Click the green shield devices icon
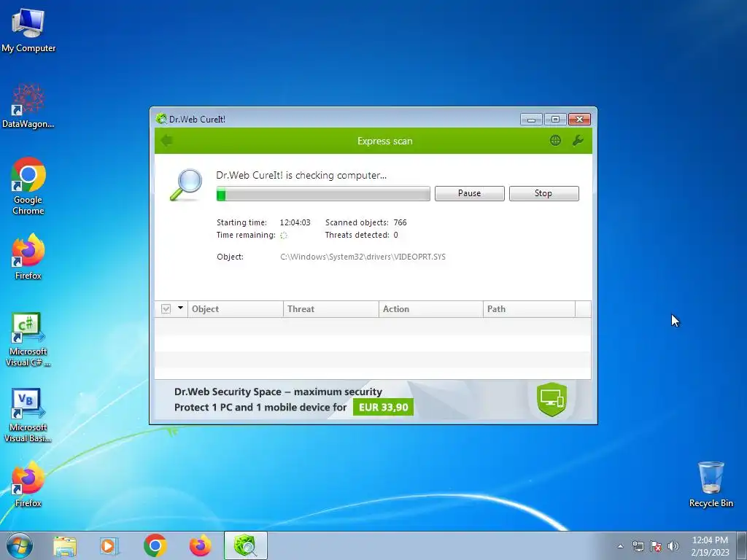Image resolution: width=747 pixels, height=560 pixels. [x=551, y=399]
